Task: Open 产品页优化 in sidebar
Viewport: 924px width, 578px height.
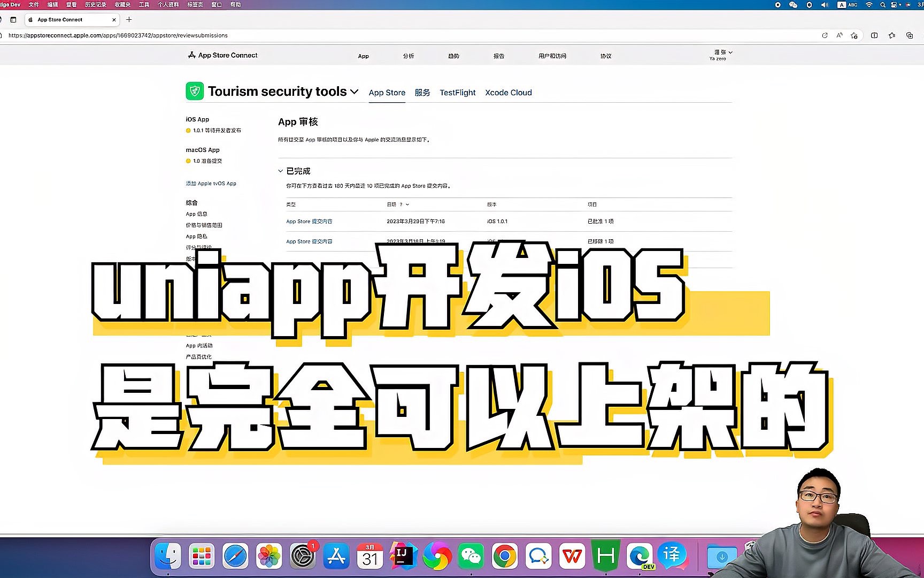Action: [199, 357]
